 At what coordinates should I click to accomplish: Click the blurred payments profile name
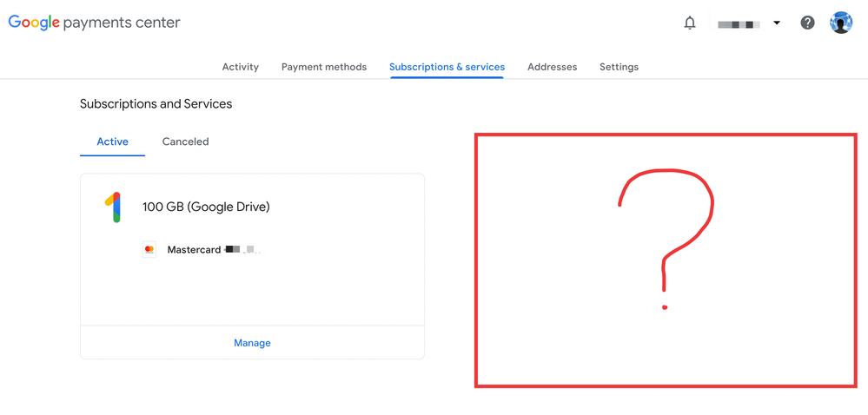point(739,24)
